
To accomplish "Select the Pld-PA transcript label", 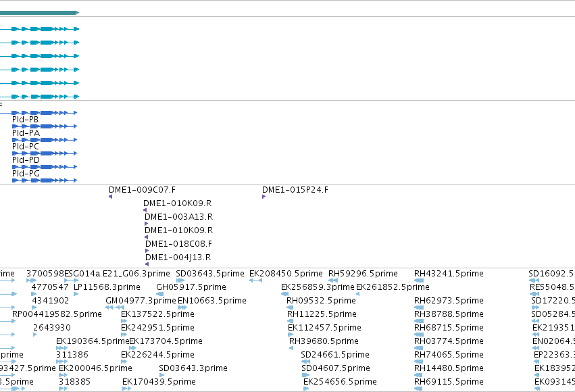I will point(26,133).
